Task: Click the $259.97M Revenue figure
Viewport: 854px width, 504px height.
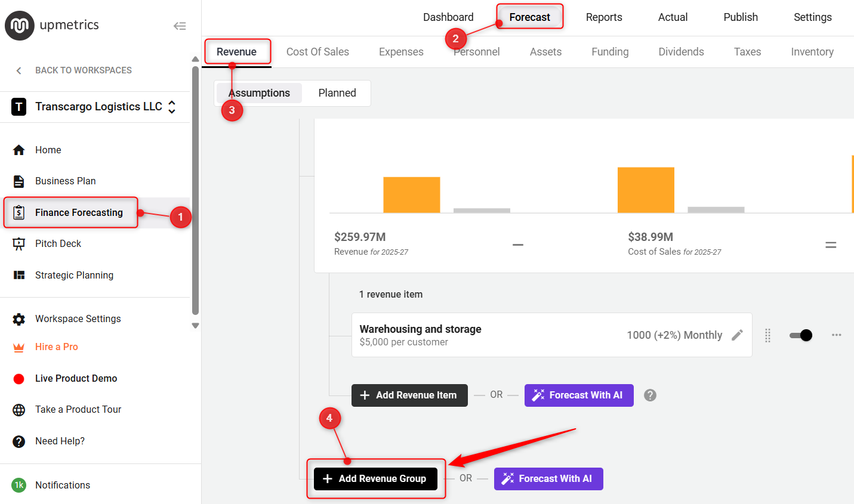Action: point(360,237)
